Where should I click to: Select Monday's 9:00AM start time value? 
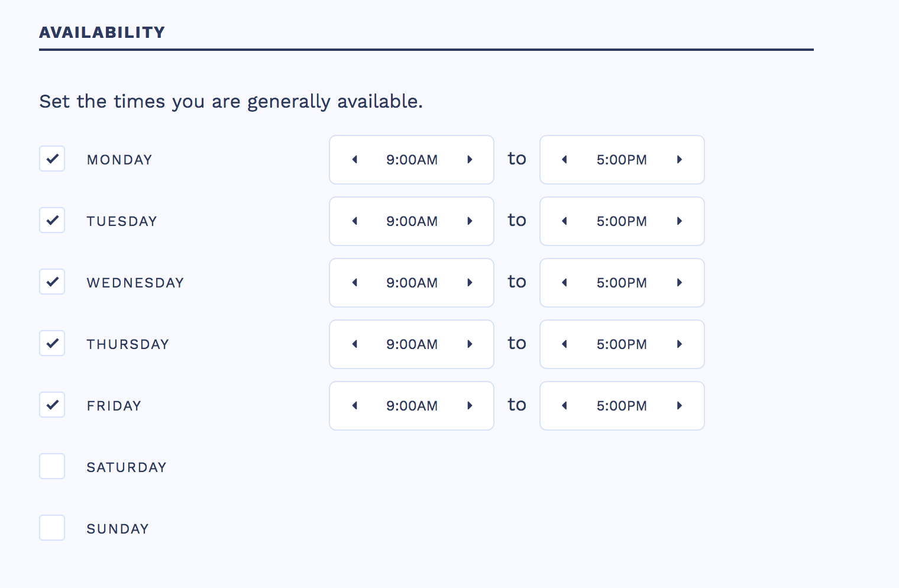point(412,160)
